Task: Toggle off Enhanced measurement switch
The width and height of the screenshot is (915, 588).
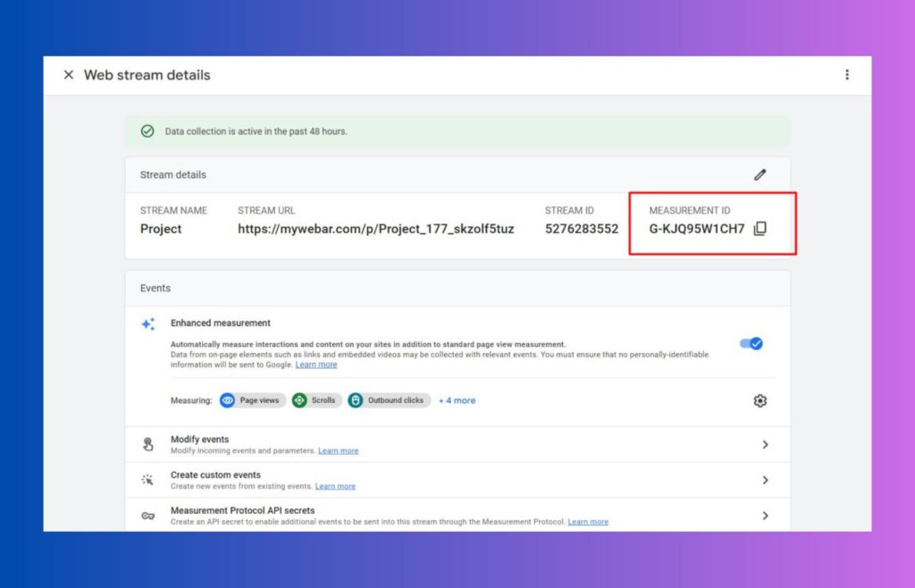Action: [x=751, y=343]
